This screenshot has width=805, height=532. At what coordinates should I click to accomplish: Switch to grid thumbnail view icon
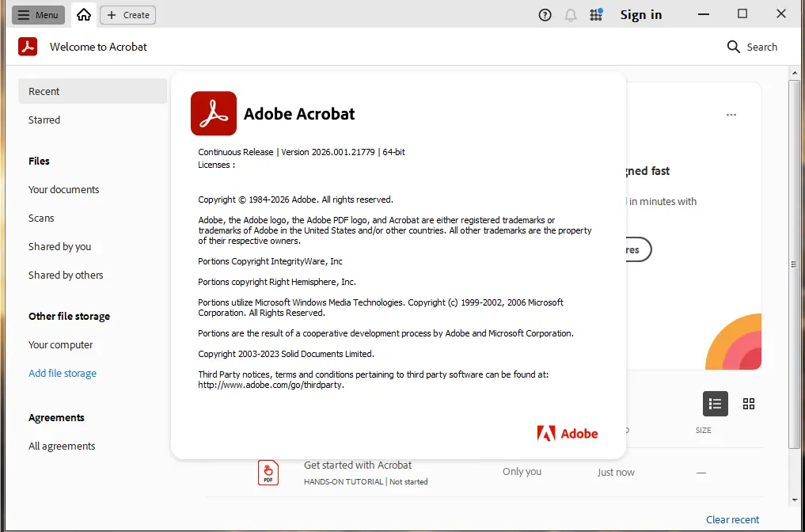pyautogui.click(x=749, y=404)
